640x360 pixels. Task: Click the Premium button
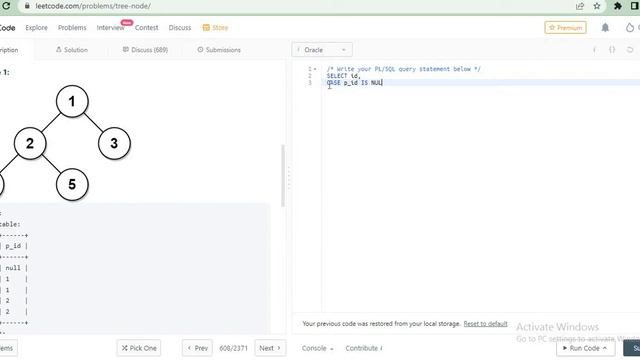pyautogui.click(x=565, y=27)
